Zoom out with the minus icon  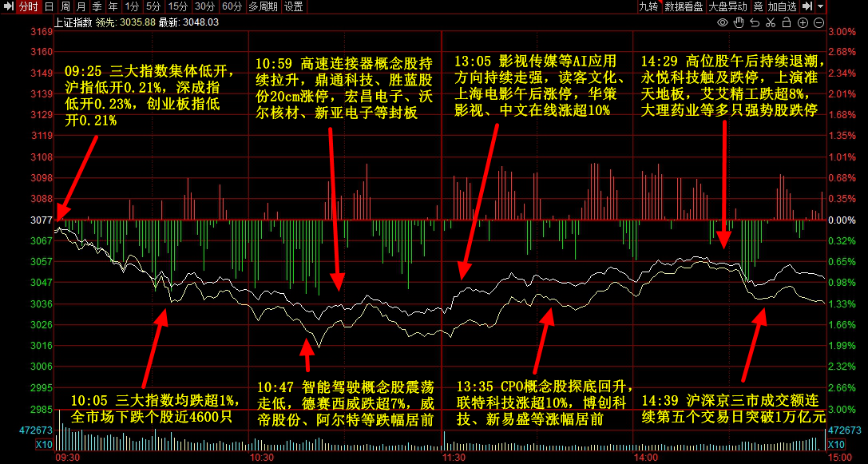click(819, 22)
